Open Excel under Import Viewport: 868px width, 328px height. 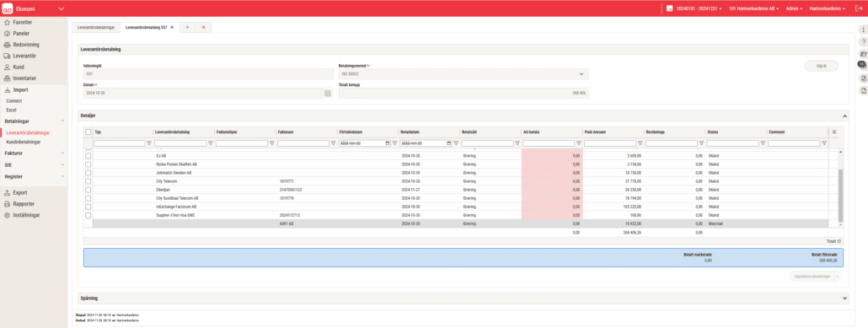coord(11,110)
